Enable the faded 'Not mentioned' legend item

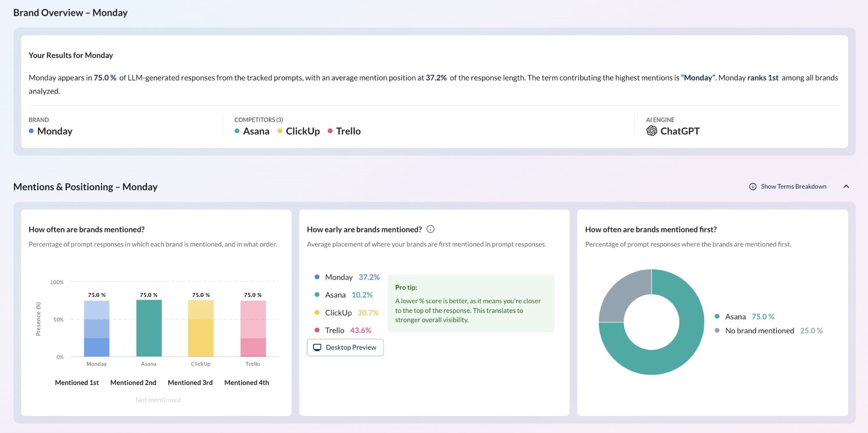(x=158, y=400)
